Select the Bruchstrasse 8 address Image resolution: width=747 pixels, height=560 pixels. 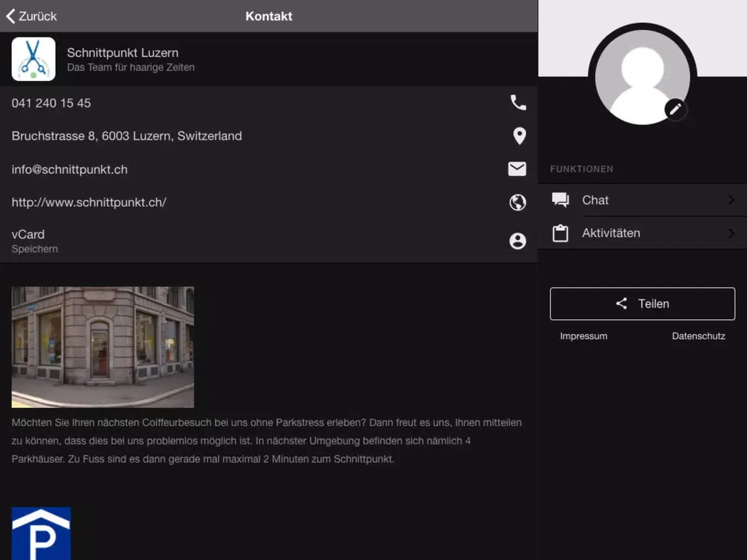pyautogui.click(x=127, y=136)
